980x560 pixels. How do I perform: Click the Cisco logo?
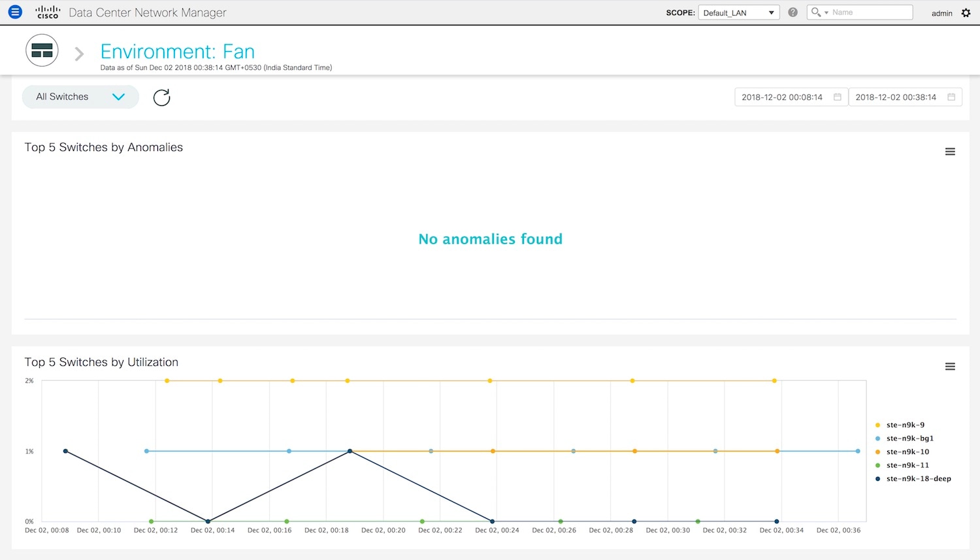click(48, 12)
